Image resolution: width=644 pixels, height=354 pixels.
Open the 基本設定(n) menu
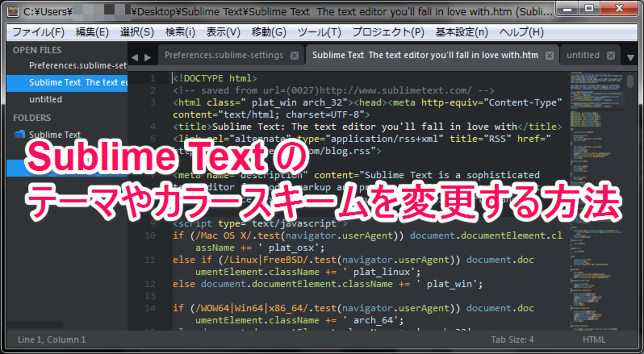[462, 32]
